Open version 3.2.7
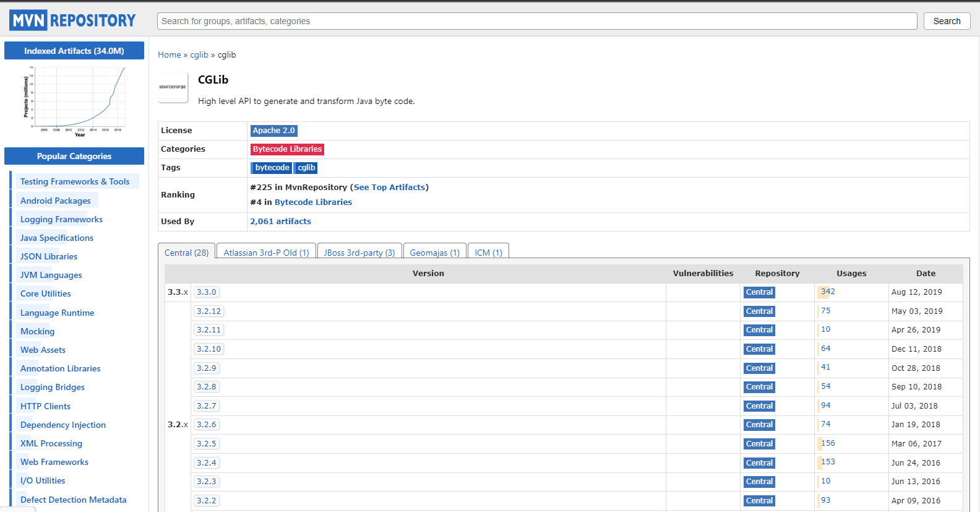Screen dimensions: 980x512 [207, 406]
